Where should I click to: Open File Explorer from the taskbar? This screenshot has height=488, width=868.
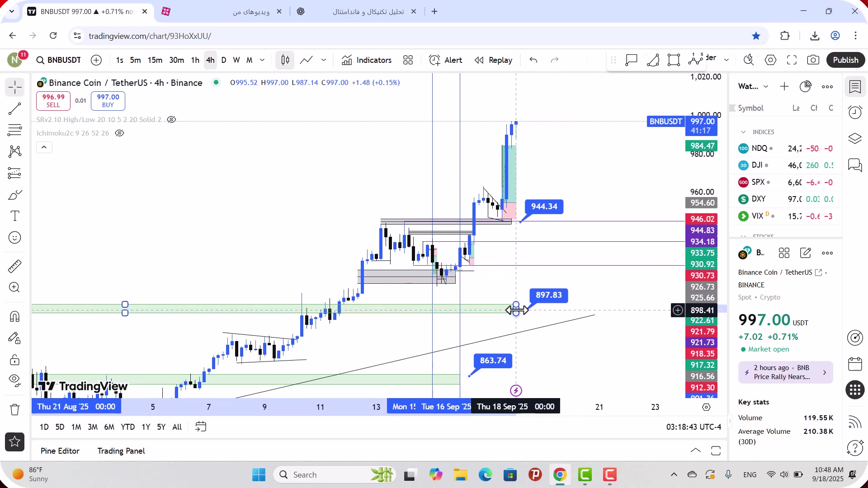coord(460,475)
